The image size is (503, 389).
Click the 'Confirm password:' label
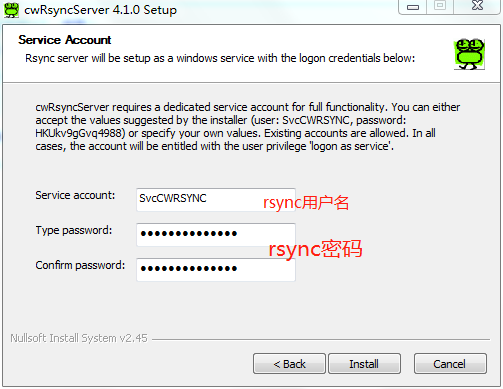[80, 265]
